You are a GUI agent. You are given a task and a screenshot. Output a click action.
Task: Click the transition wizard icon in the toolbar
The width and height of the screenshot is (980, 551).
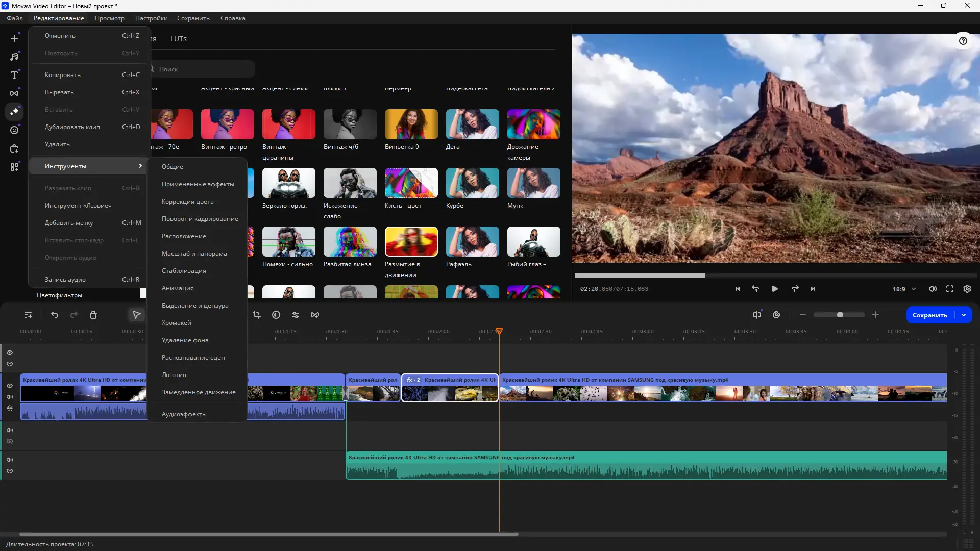pos(315,315)
